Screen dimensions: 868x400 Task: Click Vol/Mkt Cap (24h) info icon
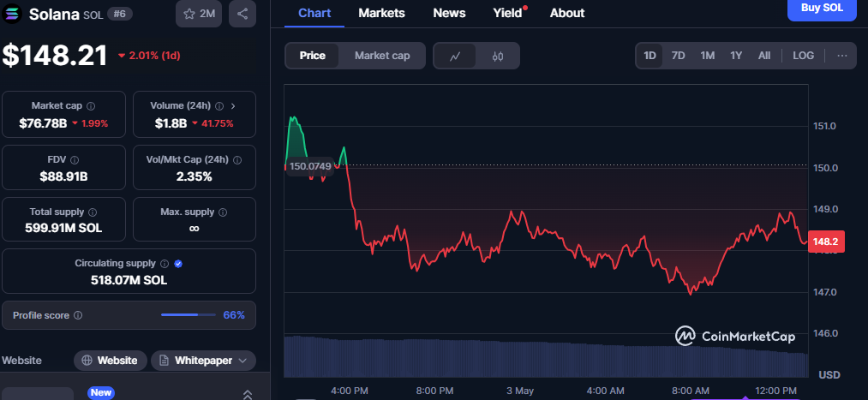click(x=237, y=160)
